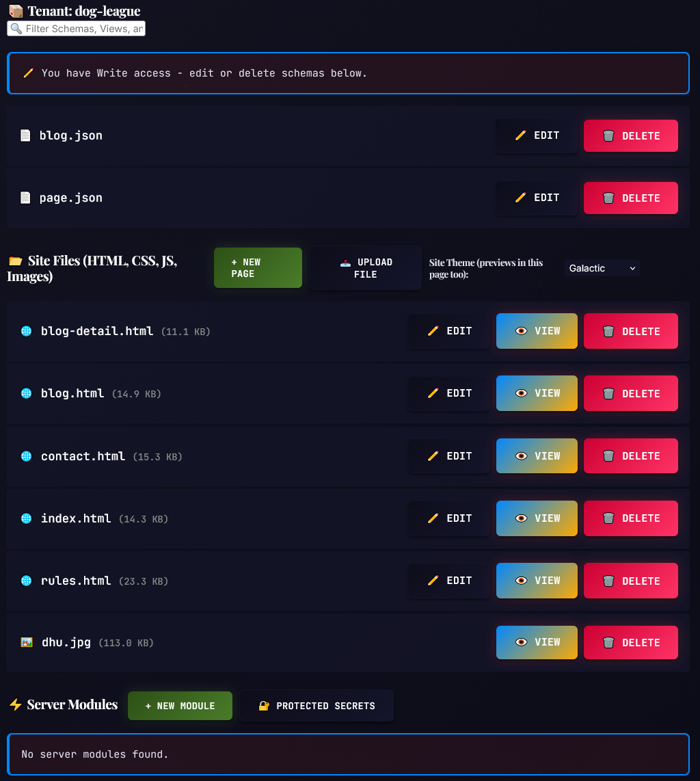700x781 pixels.
Task: View the contact.html page
Action: 537,456
